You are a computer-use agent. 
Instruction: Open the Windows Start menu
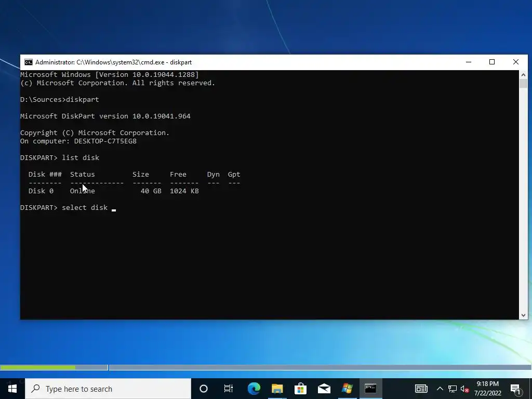[x=12, y=389]
